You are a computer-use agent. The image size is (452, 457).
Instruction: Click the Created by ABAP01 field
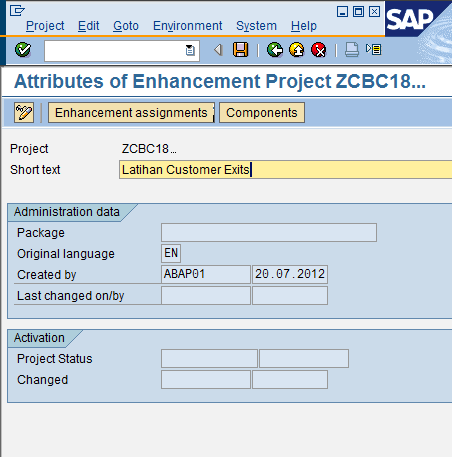tap(206, 274)
